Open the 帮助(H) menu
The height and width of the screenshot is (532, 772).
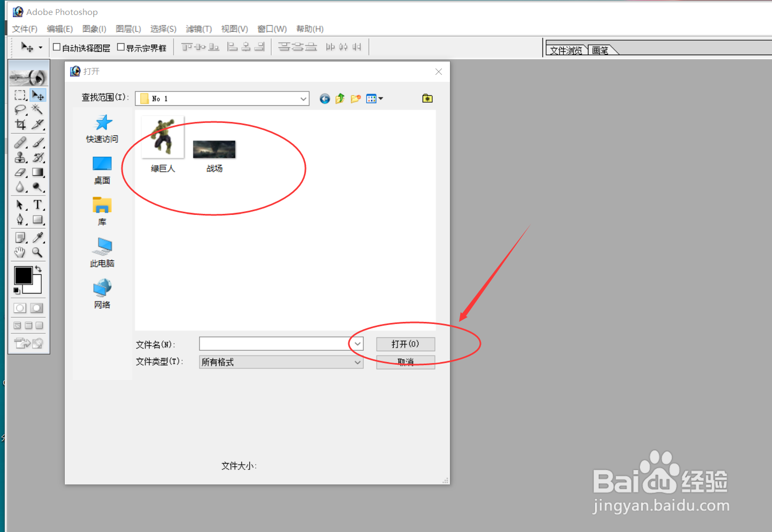[310, 29]
